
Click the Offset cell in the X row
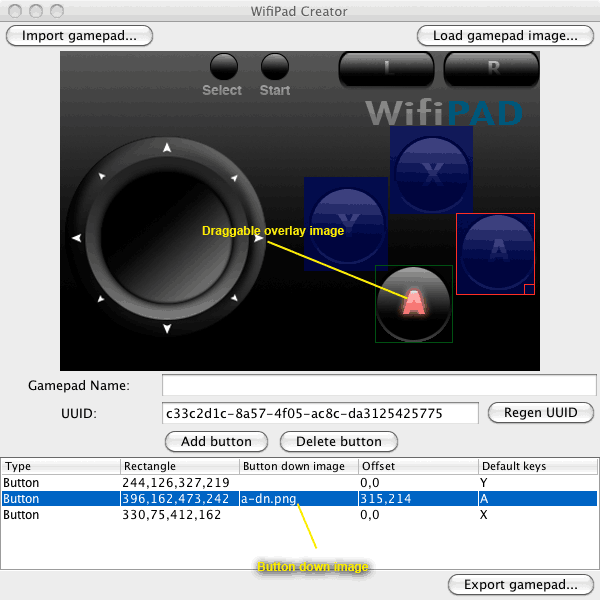click(418, 515)
